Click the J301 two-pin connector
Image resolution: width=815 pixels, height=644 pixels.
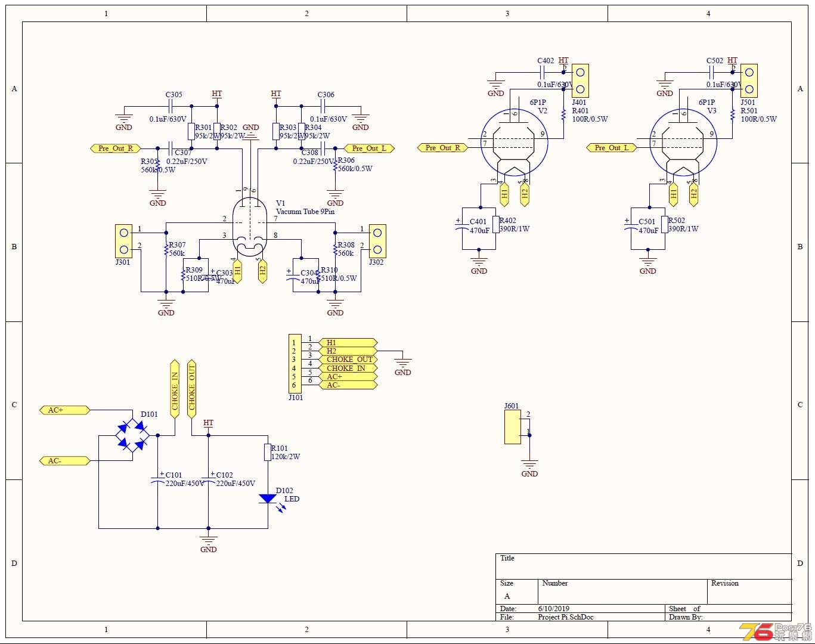[x=123, y=241]
